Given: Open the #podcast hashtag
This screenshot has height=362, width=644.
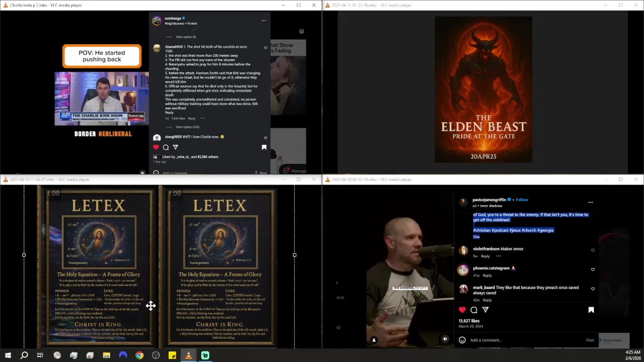Looking at the screenshot, I should click(x=500, y=230).
